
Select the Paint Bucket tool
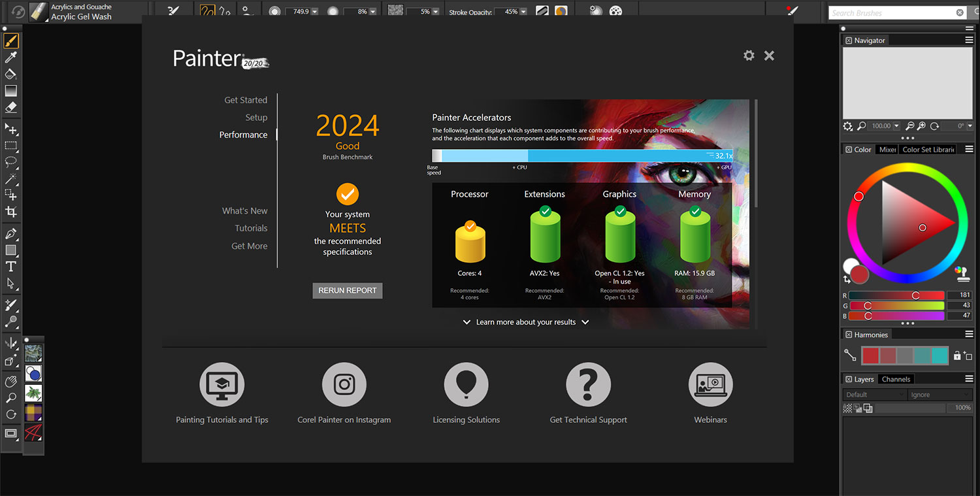click(x=11, y=74)
